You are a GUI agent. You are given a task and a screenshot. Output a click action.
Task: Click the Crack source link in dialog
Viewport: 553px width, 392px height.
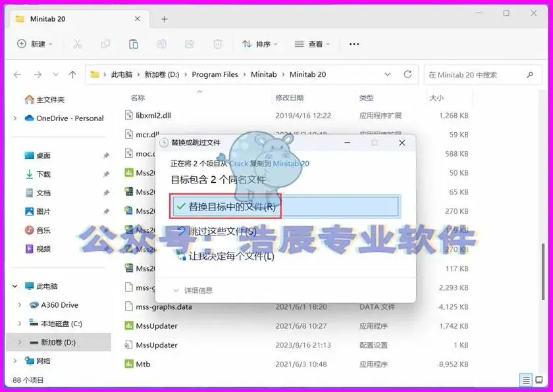point(239,163)
